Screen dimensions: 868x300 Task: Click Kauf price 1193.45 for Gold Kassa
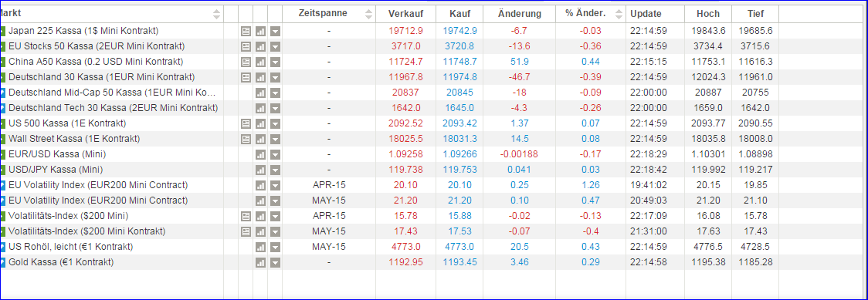(459, 262)
